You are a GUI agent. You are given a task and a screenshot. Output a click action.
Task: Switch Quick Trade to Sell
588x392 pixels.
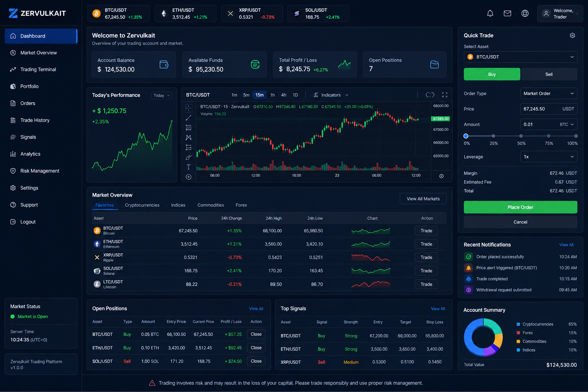(549, 74)
